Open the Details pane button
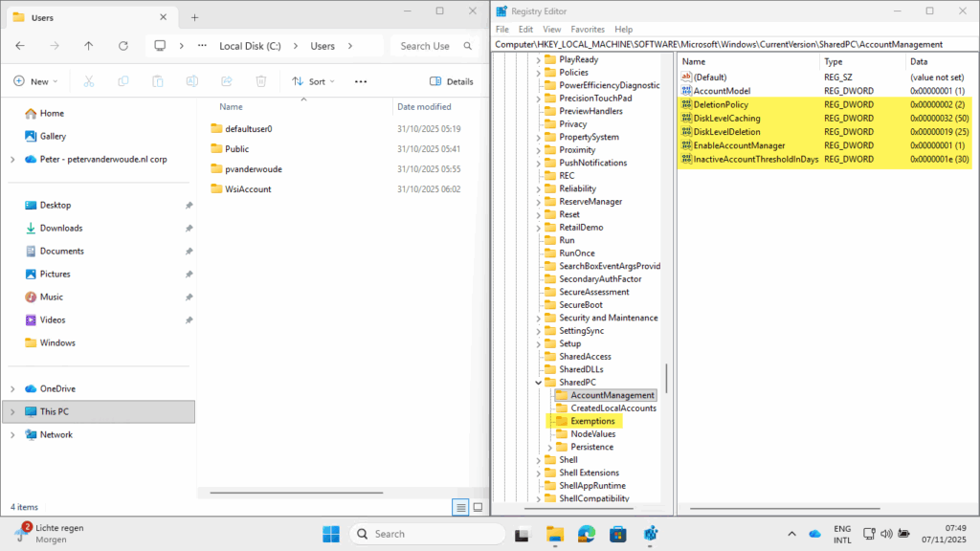980x551 pixels. click(452, 81)
